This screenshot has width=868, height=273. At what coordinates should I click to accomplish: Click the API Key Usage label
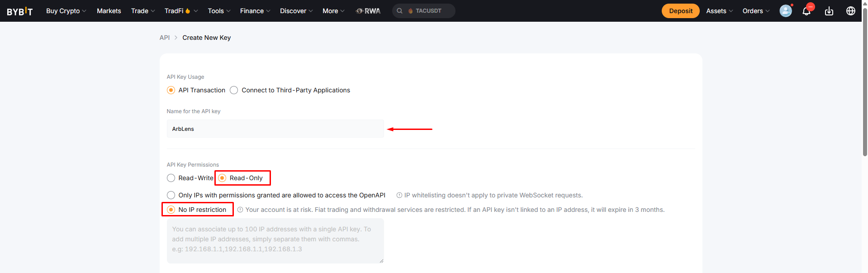coord(185,77)
